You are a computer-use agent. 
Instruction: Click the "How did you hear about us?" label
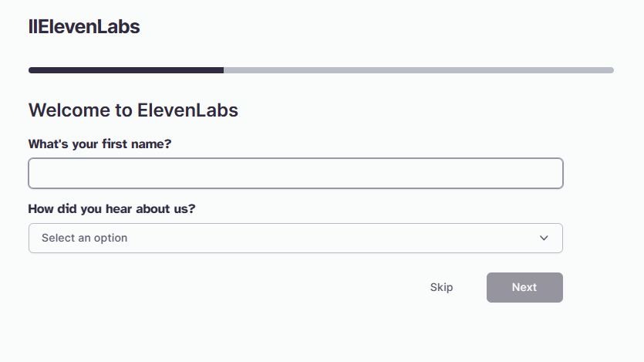112,208
